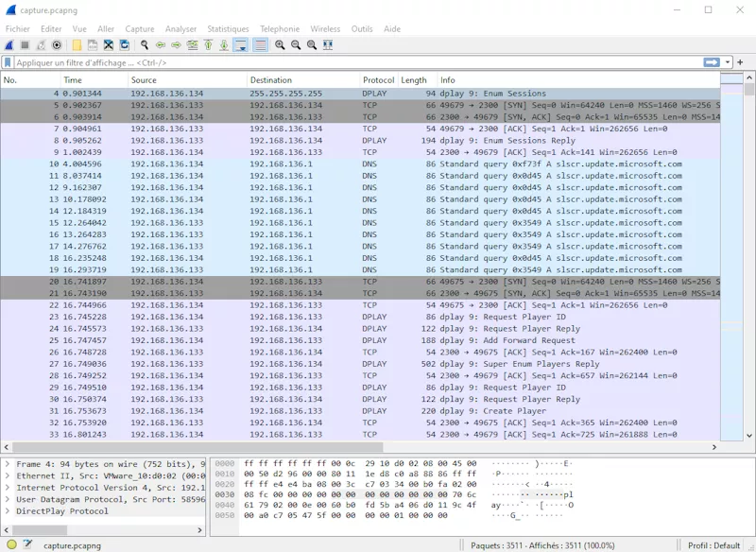Go to the previous packet with the left arrow
The height and width of the screenshot is (552, 756).
(x=160, y=45)
